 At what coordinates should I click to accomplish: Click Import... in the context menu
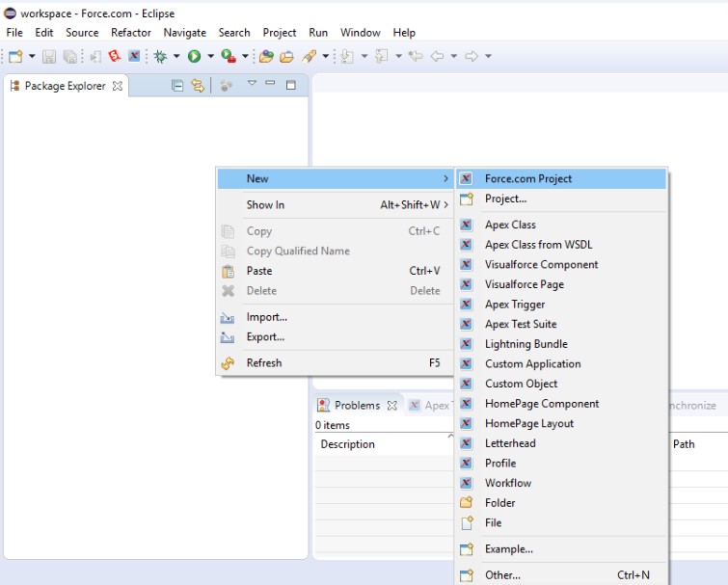click(x=266, y=317)
